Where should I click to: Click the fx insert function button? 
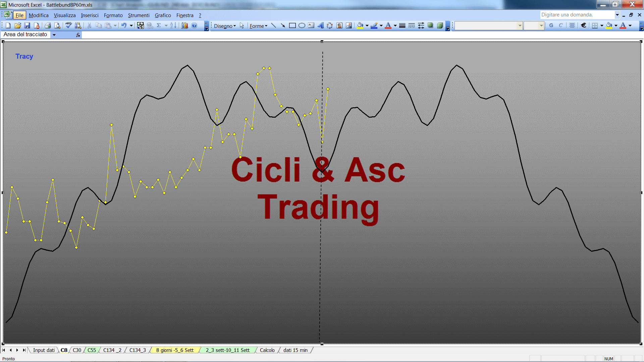(78, 35)
